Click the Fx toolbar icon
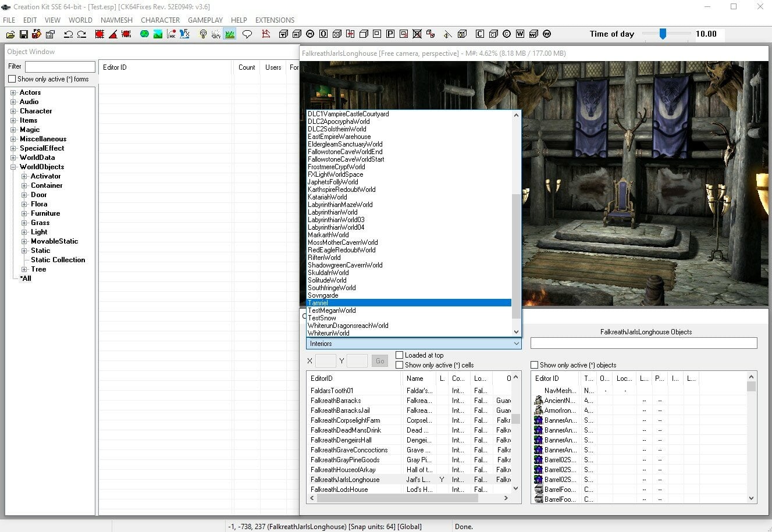The height and width of the screenshot is (532, 772). [x=184, y=34]
